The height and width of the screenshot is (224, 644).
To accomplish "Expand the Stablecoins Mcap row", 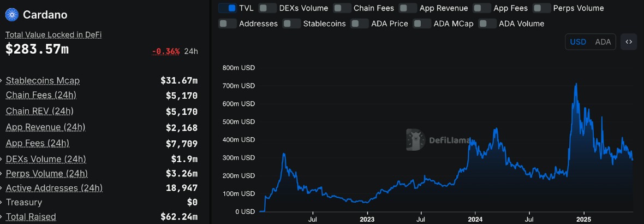I will (x=1, y=80).
